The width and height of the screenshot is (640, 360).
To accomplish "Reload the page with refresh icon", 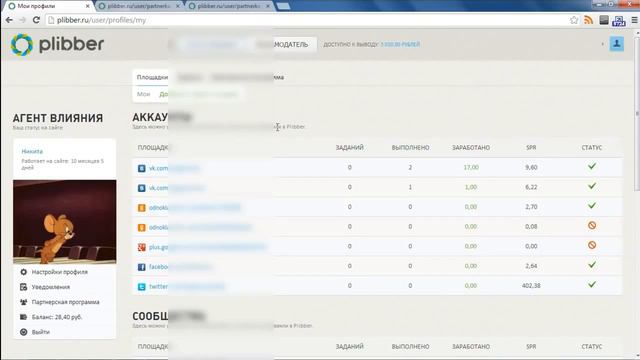I will pos(36,20).
